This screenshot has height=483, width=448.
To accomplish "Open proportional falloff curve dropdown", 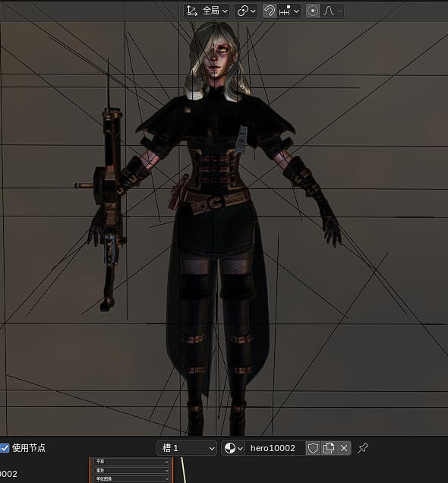I will 333,11.
